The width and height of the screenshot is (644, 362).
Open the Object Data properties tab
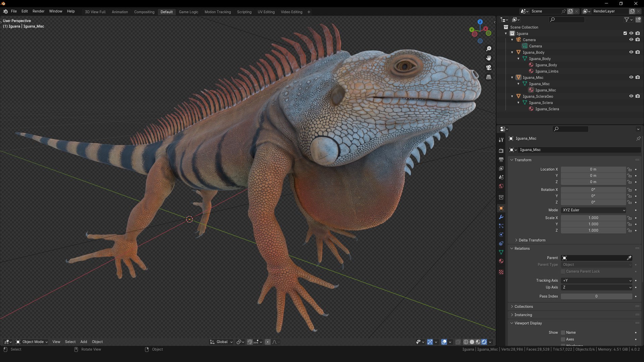tap(501, 252)
